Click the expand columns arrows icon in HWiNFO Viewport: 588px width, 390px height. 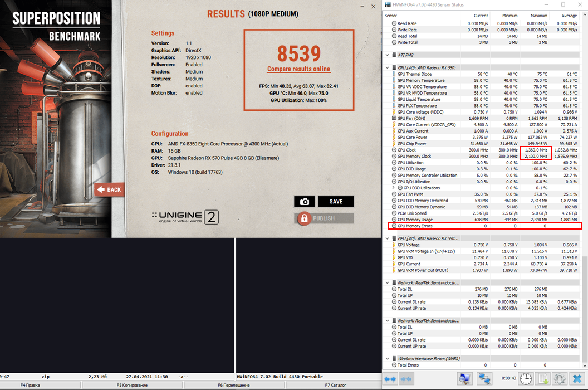(390, 379)
